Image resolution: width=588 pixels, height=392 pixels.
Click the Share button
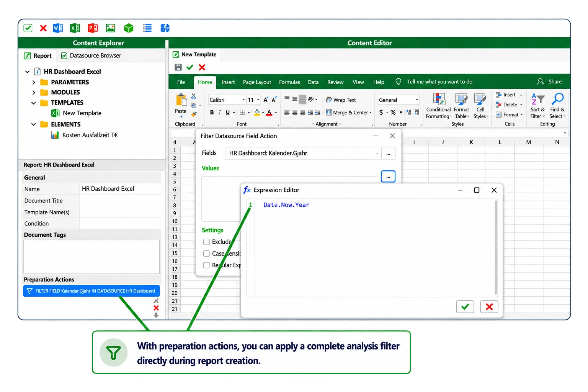tap(549, 82)
